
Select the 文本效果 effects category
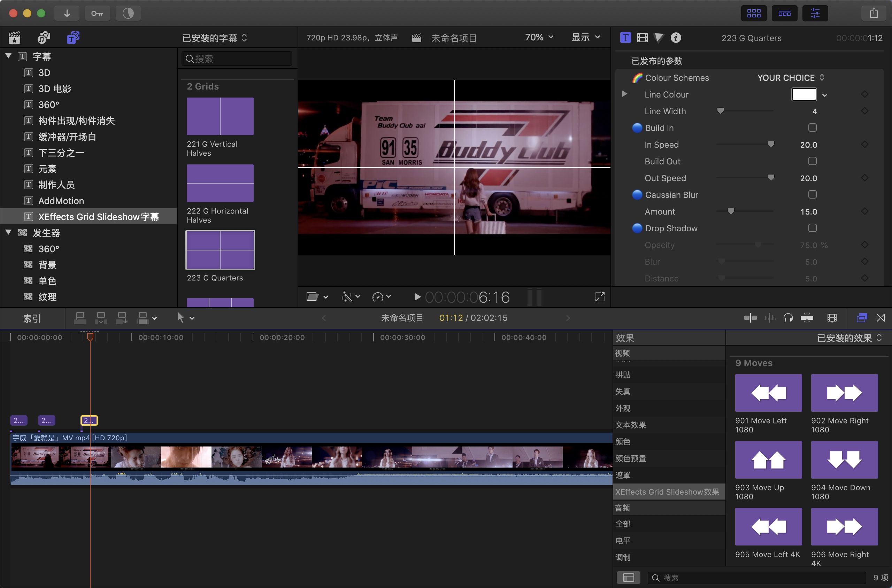click(669, 425)
